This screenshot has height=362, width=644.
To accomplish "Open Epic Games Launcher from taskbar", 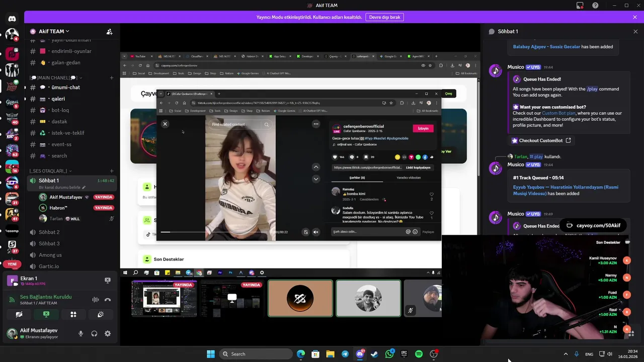I will pos(404,354).
